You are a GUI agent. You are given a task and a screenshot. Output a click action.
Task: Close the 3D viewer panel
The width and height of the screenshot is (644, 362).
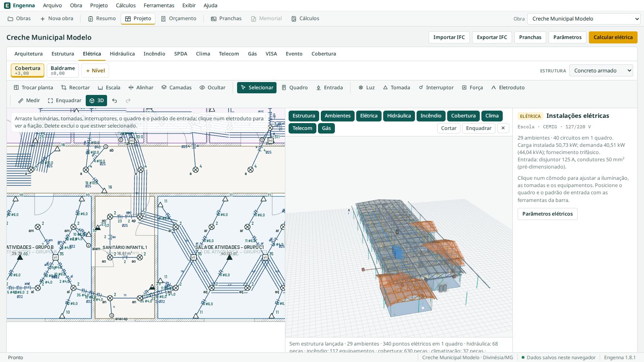503,128
